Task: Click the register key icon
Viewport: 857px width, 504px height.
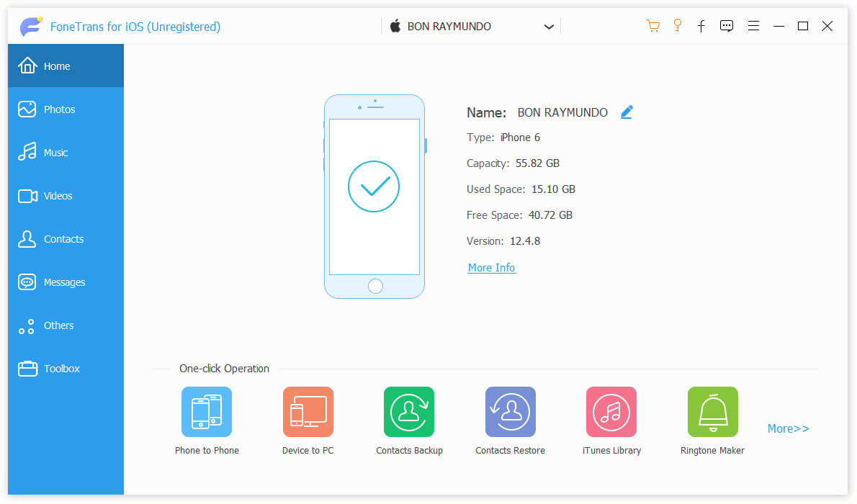Action: pyautogui.click(x=677, y=26)
